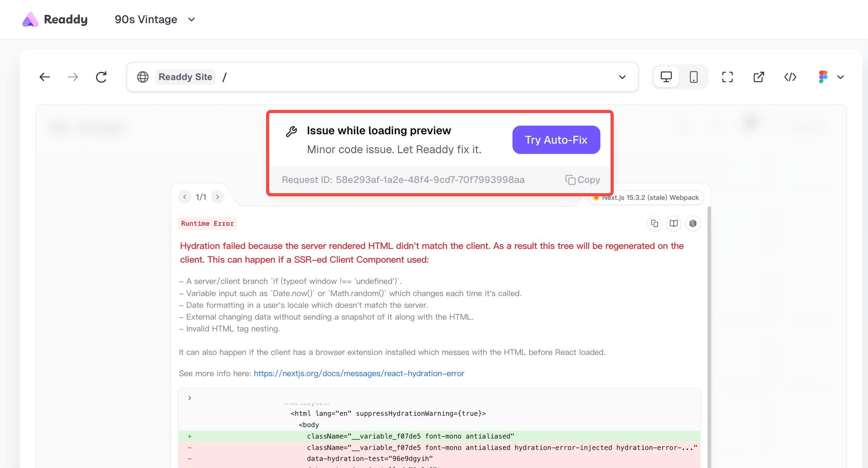Enter fullscreen preview mode icon

[727, 77]
